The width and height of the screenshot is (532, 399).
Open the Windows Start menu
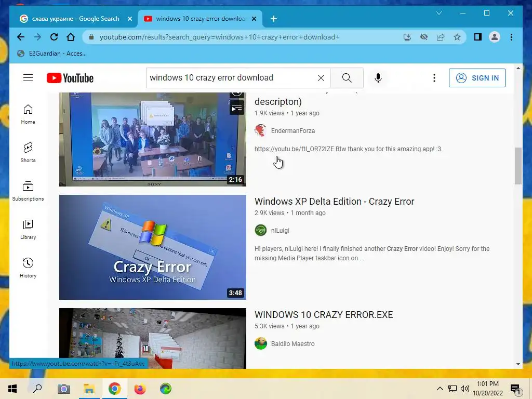tap(12, 389)
